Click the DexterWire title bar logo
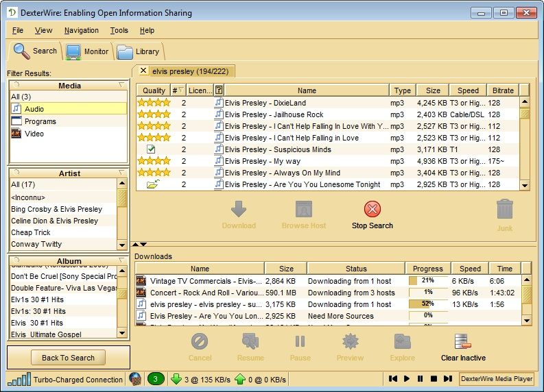 [x=12, y=13]
